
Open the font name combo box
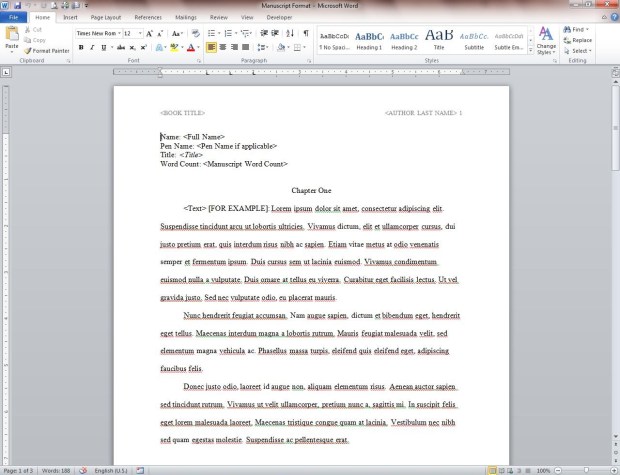pos(98,34)
